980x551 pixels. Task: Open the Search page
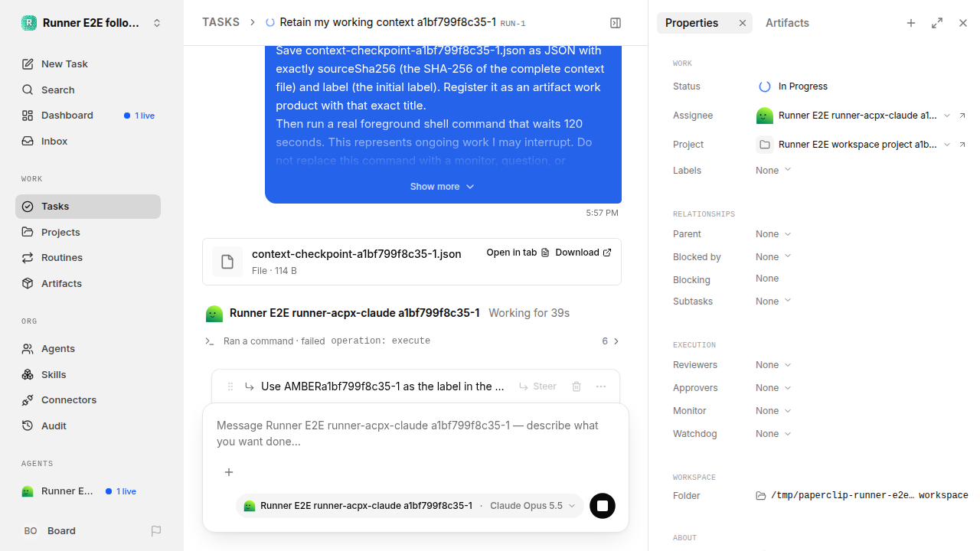coord(88,90)
